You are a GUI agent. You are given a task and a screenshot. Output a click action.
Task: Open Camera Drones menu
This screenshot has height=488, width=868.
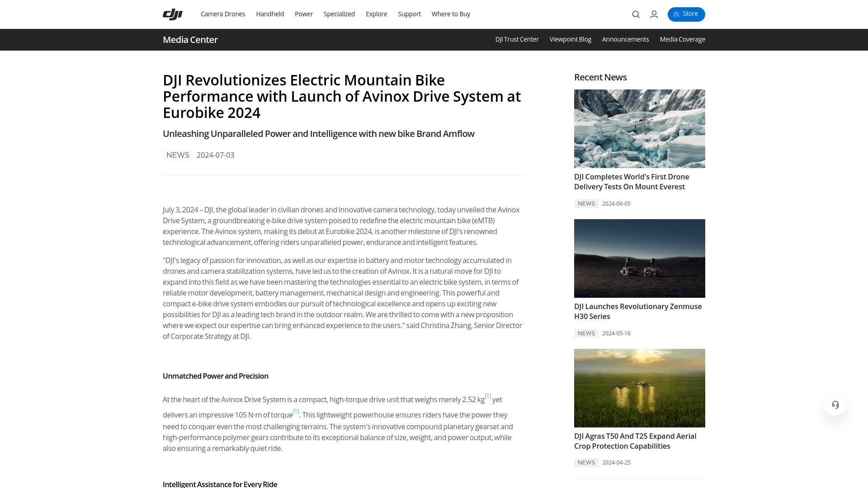point(223,14)
